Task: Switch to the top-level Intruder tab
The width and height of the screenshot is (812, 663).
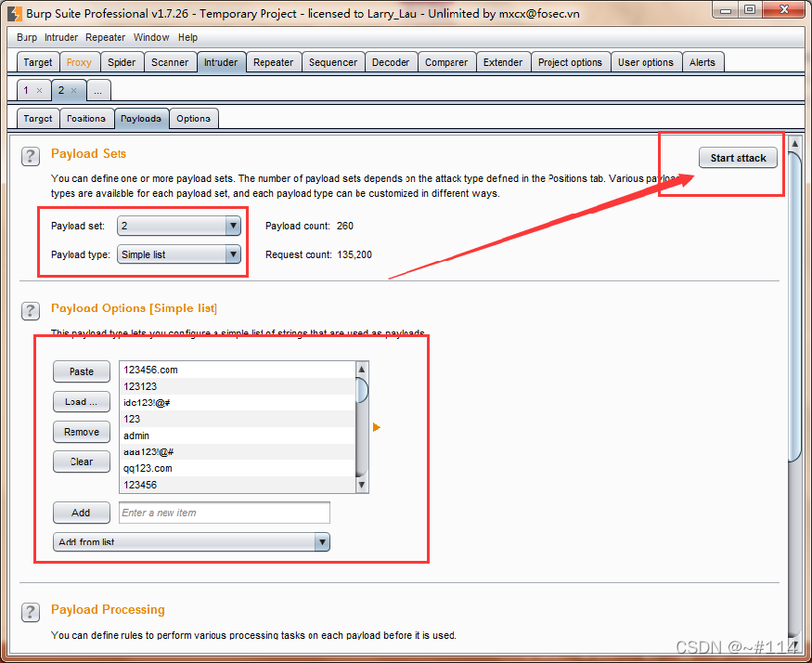Action: click(x=221, y=62)
